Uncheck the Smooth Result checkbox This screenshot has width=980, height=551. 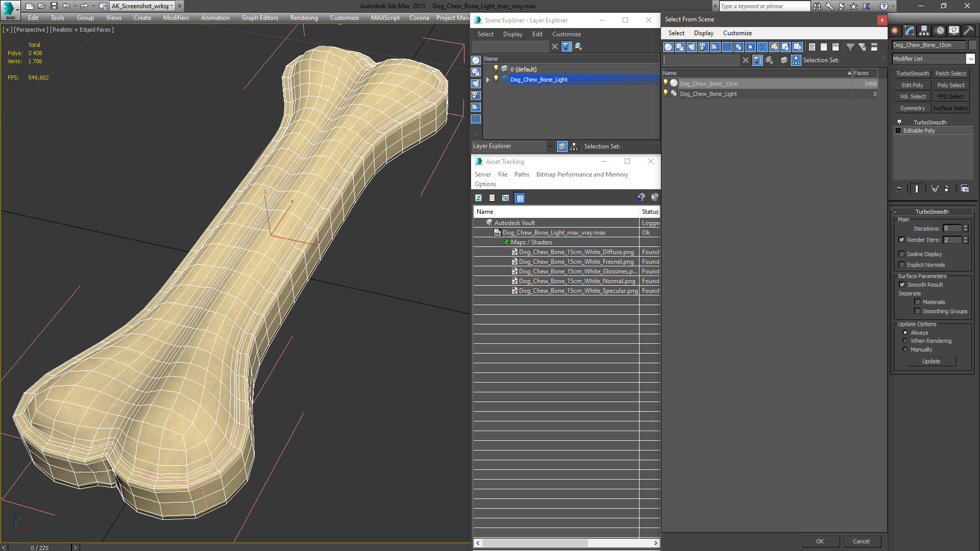[x=902, y=285]
